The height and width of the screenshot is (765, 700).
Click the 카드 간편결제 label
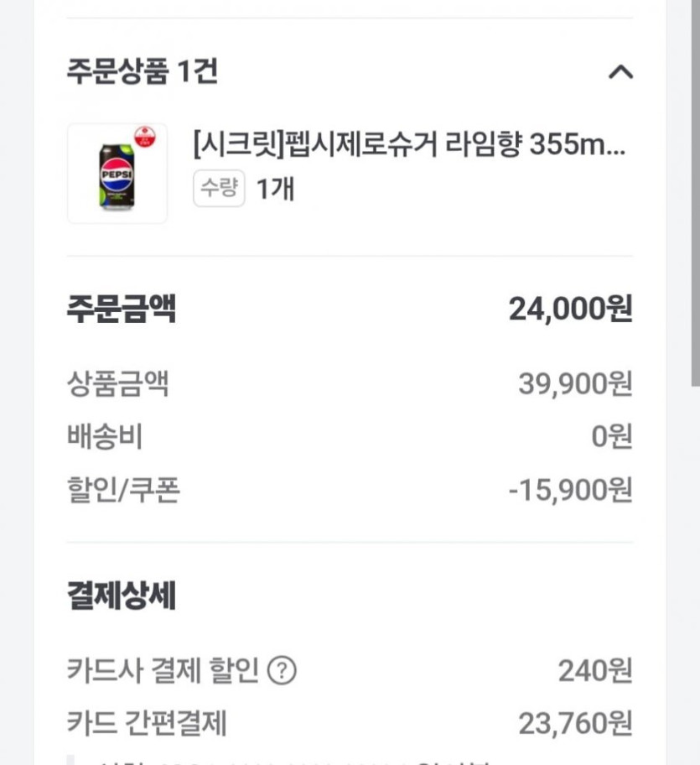147,723
